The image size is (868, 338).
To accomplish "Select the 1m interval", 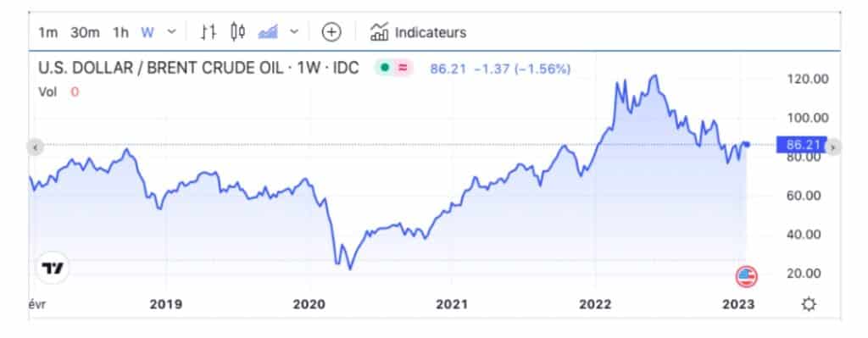I will (x=47, y=33).
